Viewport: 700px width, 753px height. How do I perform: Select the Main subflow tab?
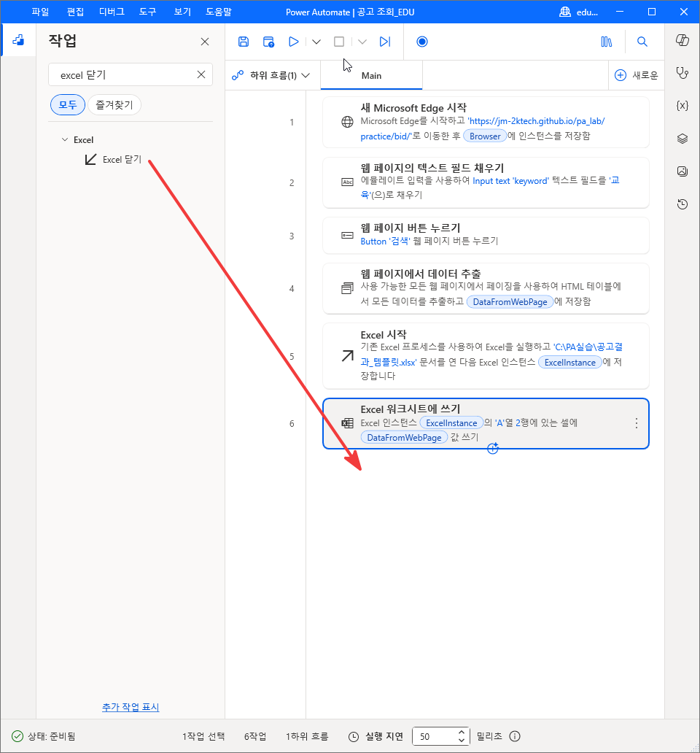click(x=371, y=75)
